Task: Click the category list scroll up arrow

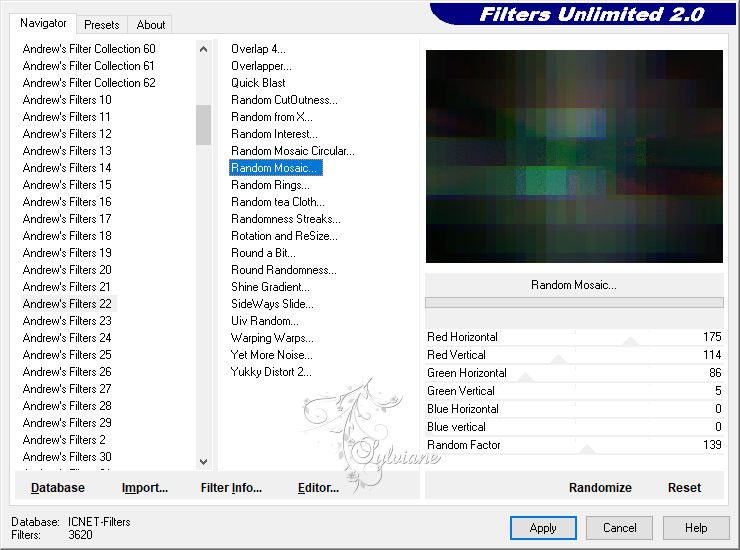Action: (x=203, y=49)
